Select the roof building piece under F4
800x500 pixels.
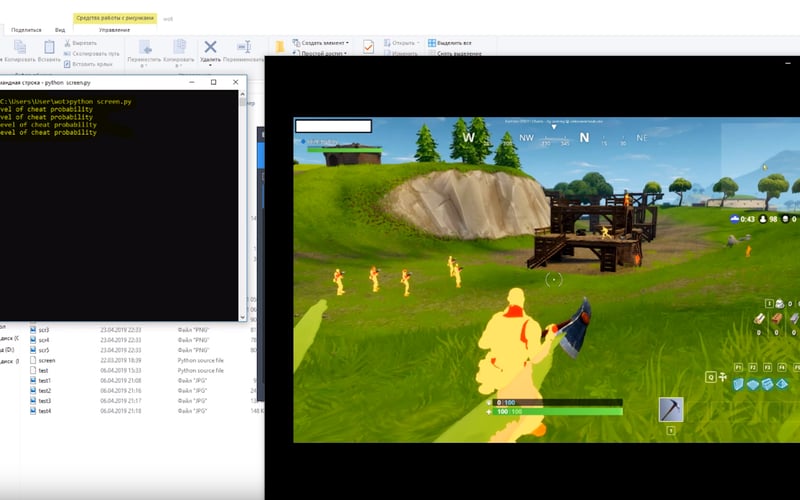click(x=782, y=384)
